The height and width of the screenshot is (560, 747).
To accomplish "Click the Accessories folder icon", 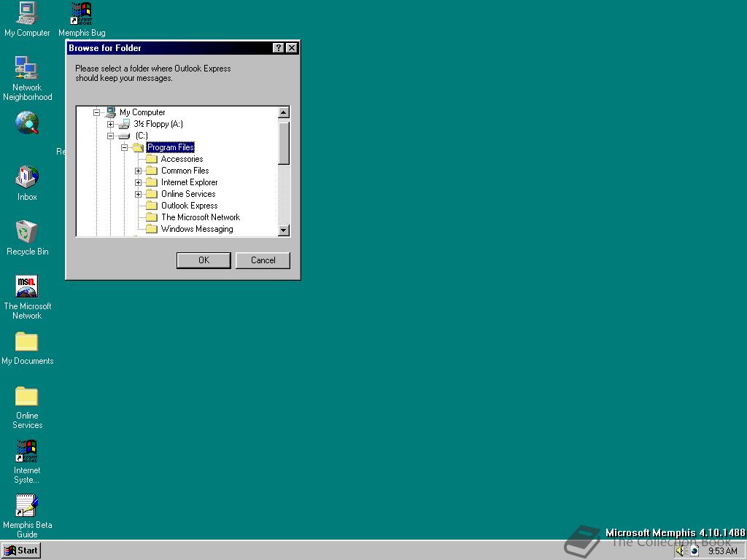I will 152,159.
